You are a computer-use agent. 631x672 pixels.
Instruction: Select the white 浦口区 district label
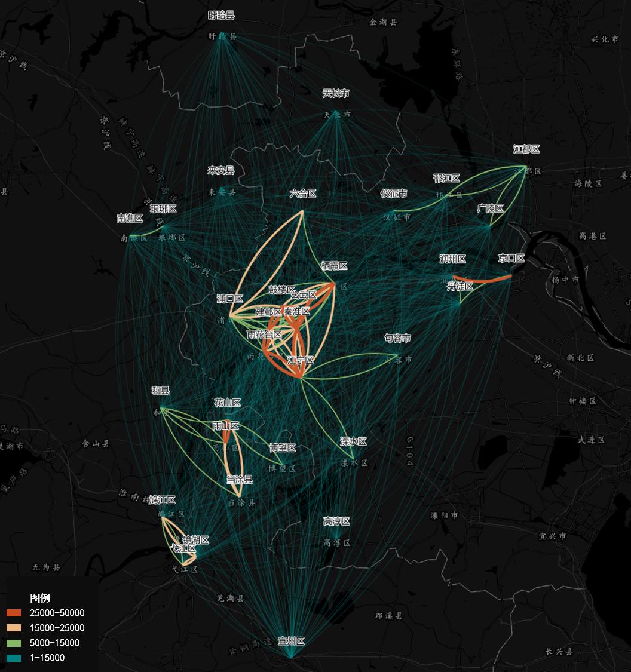tap(230, 299)
